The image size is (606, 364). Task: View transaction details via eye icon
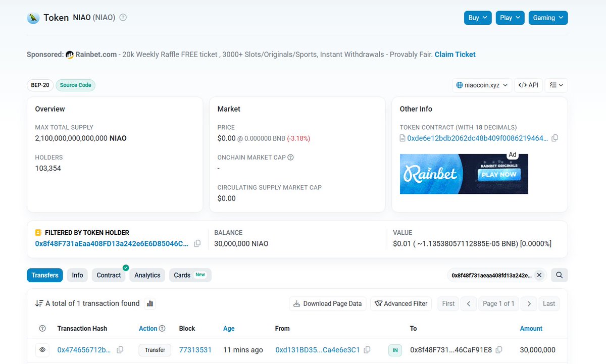(x=43, y=349)
